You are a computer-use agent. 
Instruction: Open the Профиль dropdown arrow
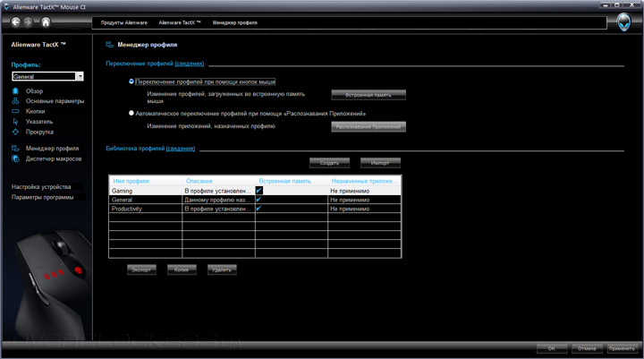click(80, 76)
